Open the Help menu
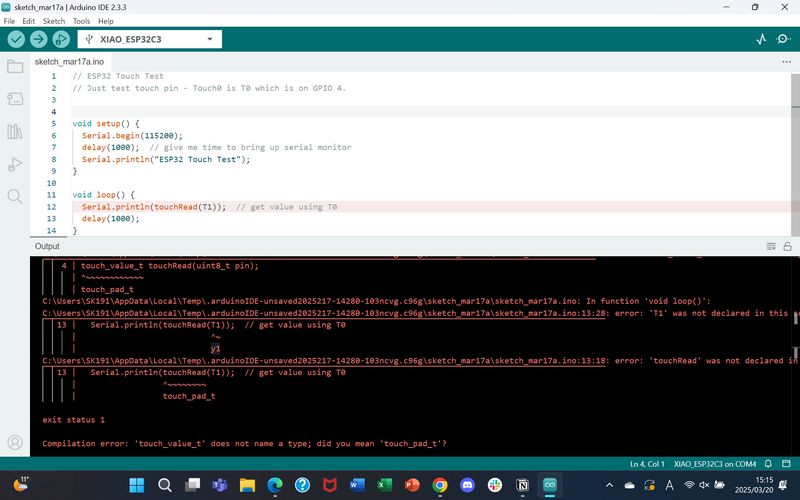This screenshot has width=800, height=500. click(x=106, y=21)
